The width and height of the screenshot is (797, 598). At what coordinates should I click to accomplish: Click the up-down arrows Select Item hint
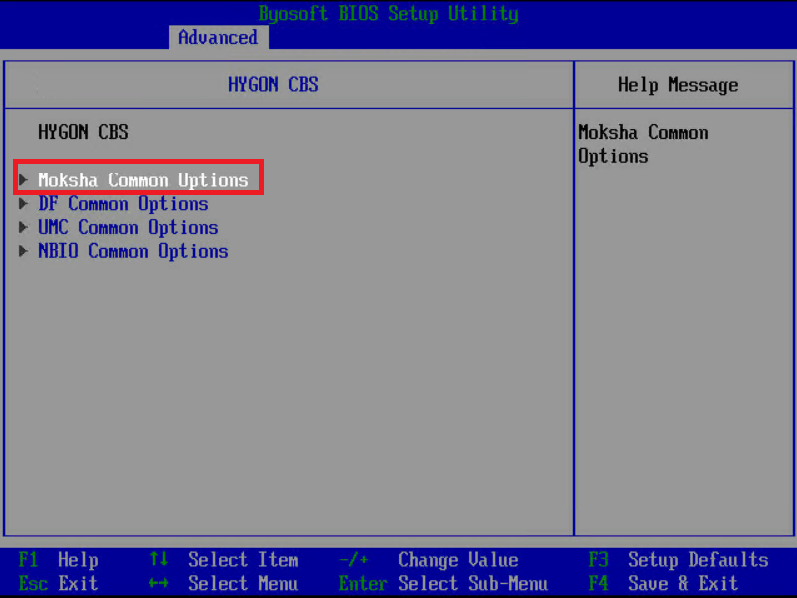click(x=224, y=560)
